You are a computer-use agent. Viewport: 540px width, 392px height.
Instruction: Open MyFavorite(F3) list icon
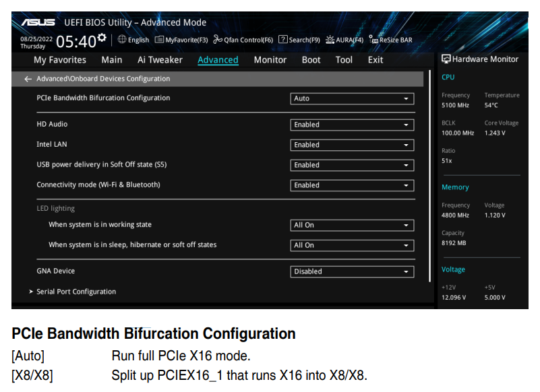click(x=159, y=40)
